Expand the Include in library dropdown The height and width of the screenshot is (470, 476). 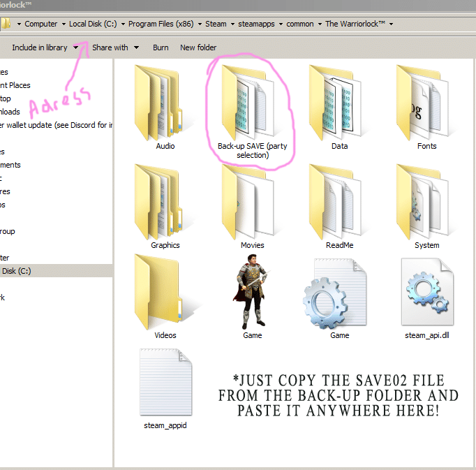click(75, 47)
